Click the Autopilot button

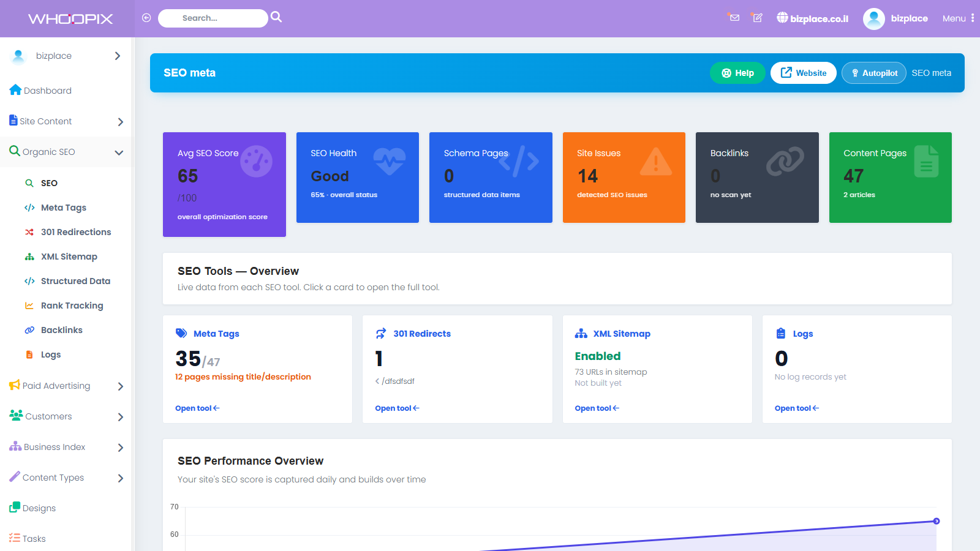pos(874,73)
